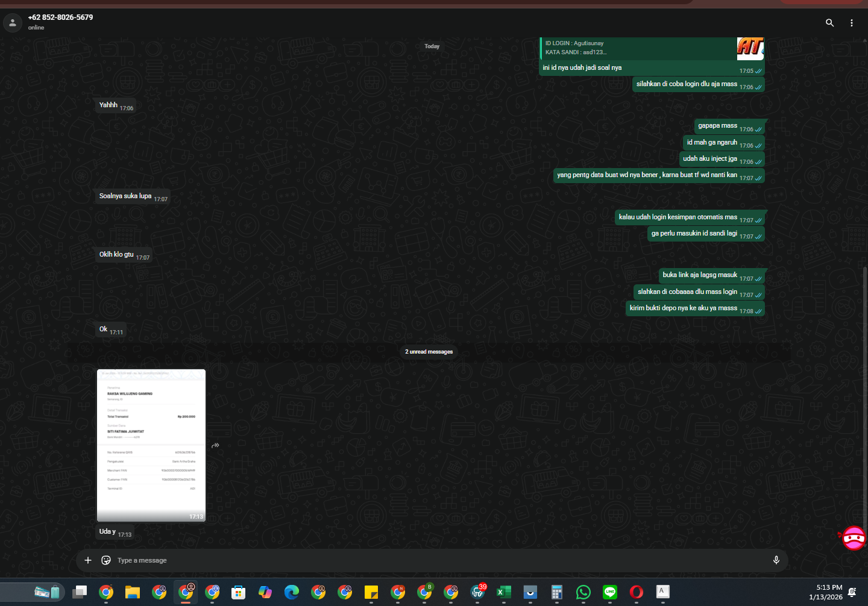Select the message "silahkan di coba login dlu aja mass"
The width and height of the screenshot is (868, 606).
click(x=699, y=84)
